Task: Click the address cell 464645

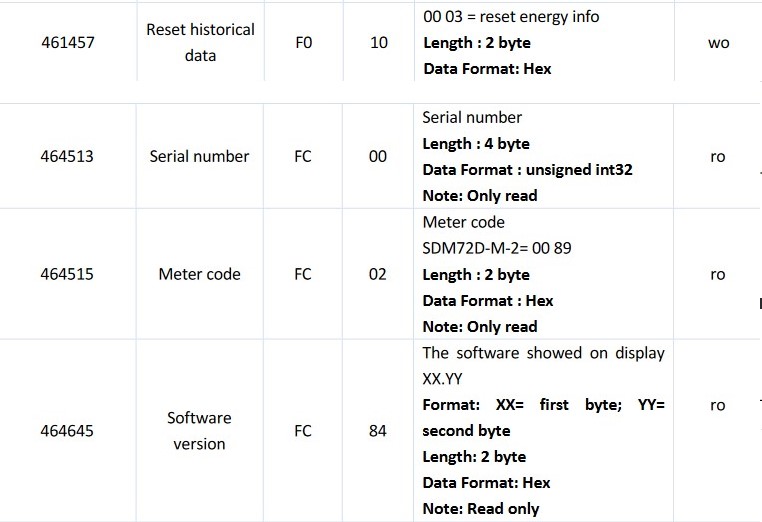Action: point(67,431)
